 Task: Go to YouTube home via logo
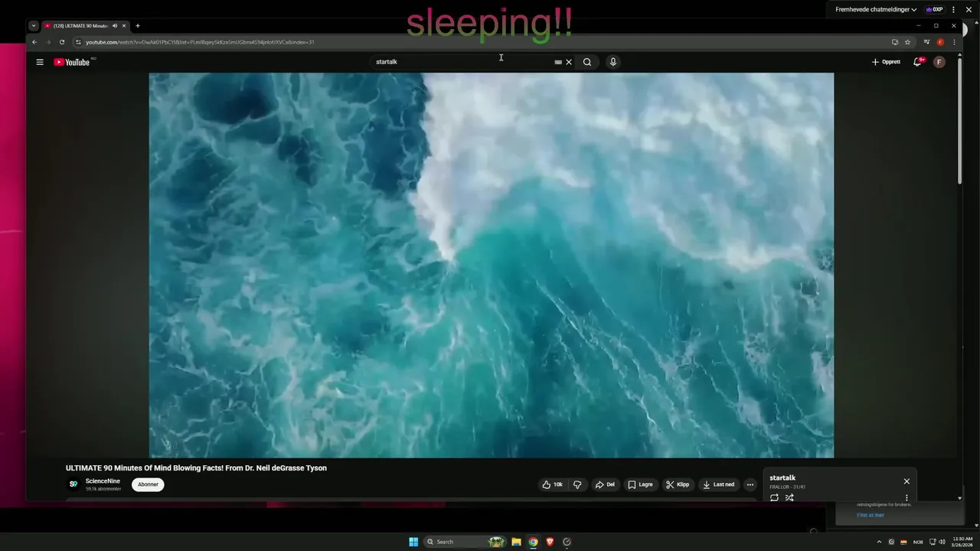(x=72, y=62)
